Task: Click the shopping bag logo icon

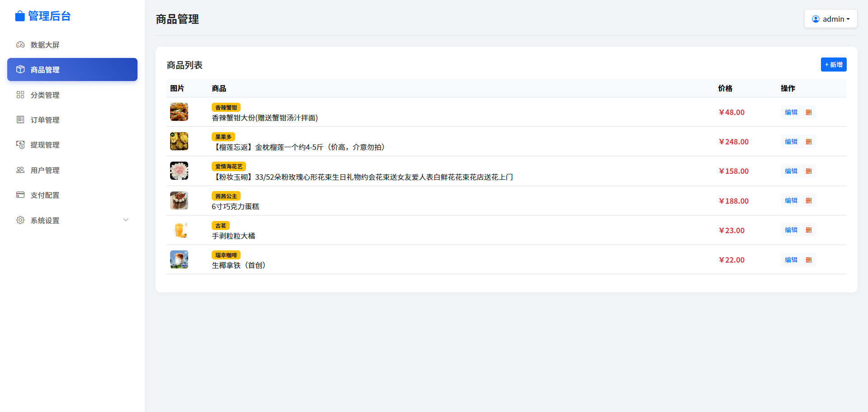Action: pos(20,16)
